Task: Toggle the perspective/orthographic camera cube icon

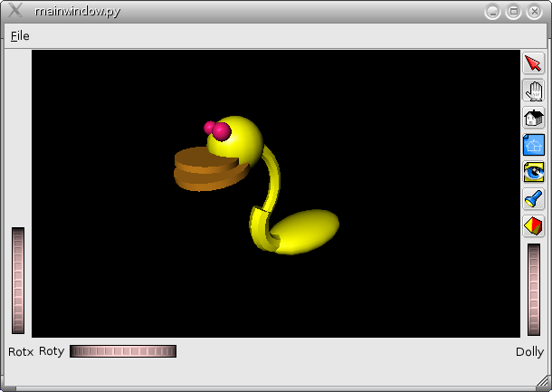Action: click(x=534, y=225)
